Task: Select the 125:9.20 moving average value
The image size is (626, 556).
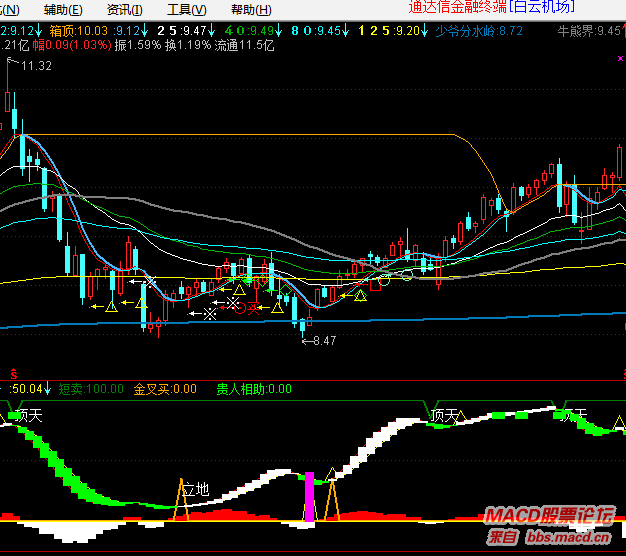Action: (393, 31)
